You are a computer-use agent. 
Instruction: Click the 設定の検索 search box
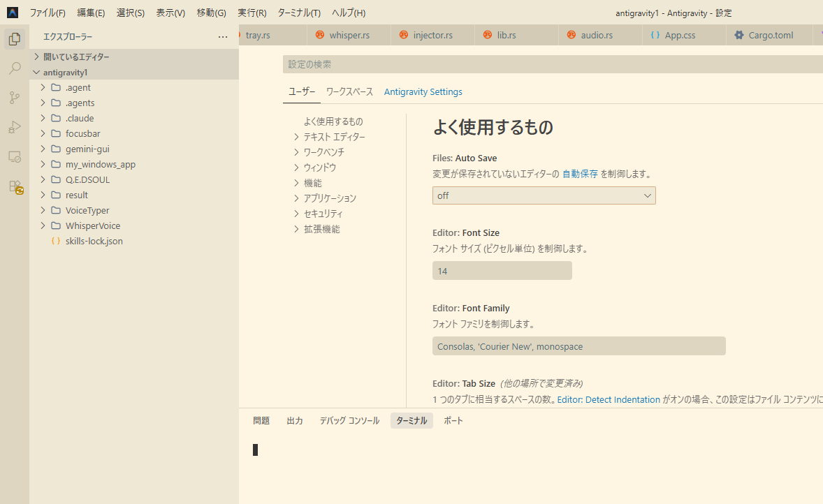[552, 64]
